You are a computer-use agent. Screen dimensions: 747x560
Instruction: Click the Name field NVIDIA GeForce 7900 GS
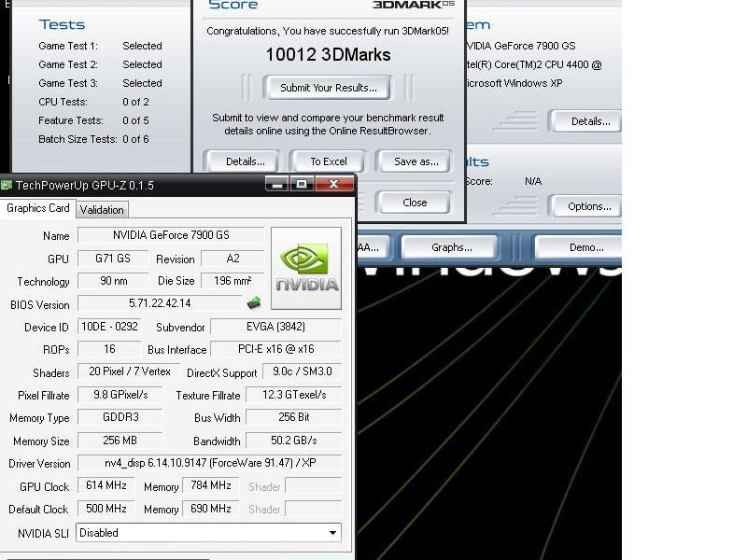pos(171,235)
